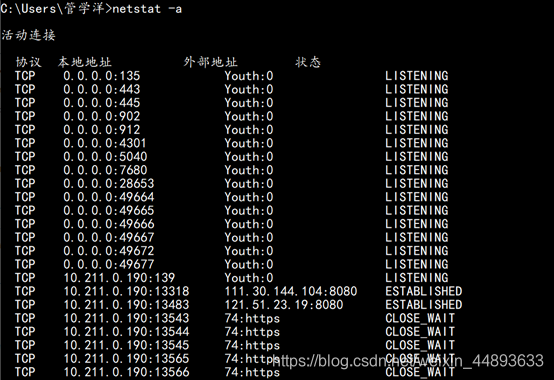This screenshot has width=554, height=380.
Task: Click foreign address 121.51.23.19:8080
Action: [284, 304]
